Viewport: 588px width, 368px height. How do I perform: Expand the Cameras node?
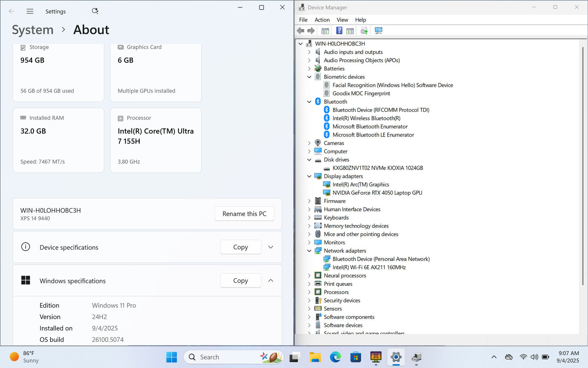pos(309,143)
